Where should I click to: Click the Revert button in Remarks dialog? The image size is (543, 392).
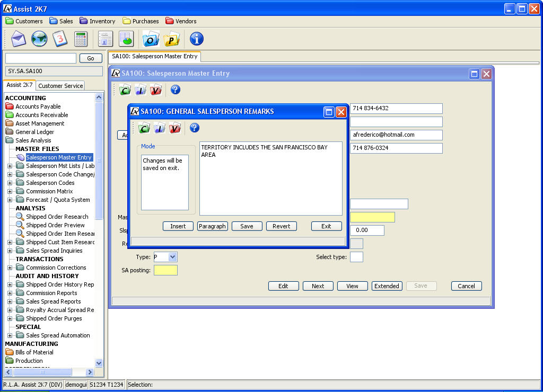coord(281,226)
